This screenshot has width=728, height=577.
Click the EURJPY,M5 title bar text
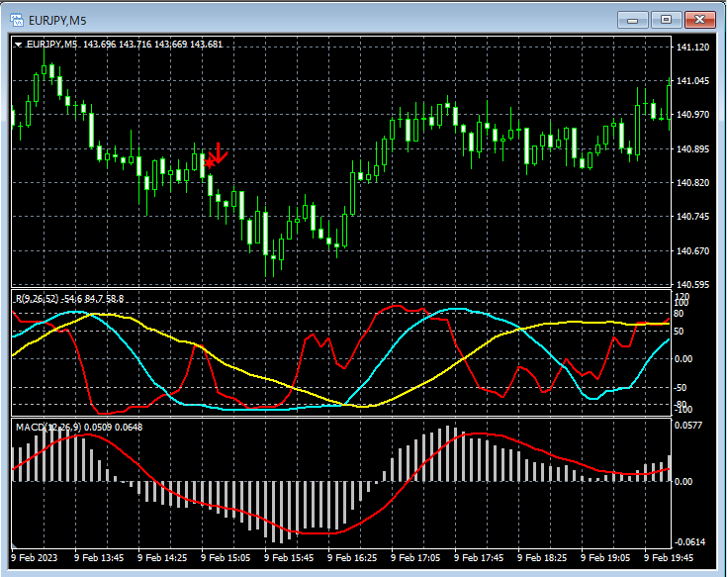point(59,18)
